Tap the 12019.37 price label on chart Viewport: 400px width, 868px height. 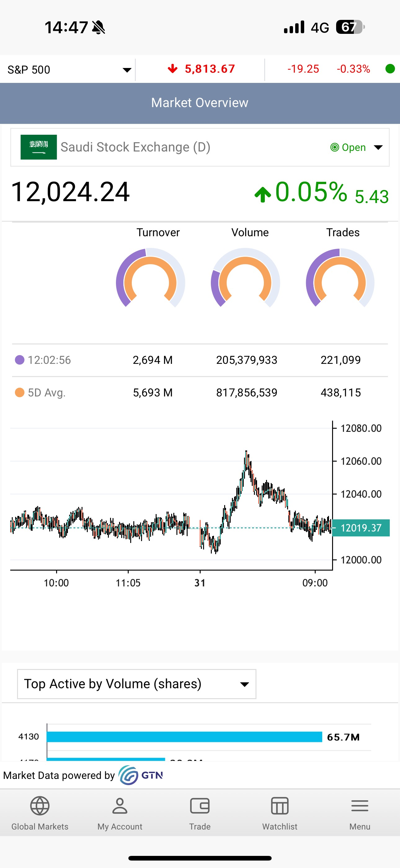click(x=361, y=528)
